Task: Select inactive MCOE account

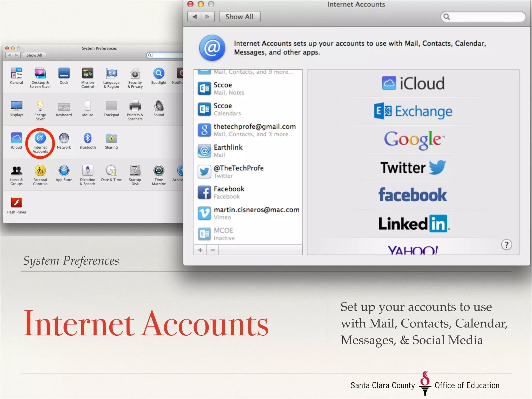Action: click(x=248, y=234)
